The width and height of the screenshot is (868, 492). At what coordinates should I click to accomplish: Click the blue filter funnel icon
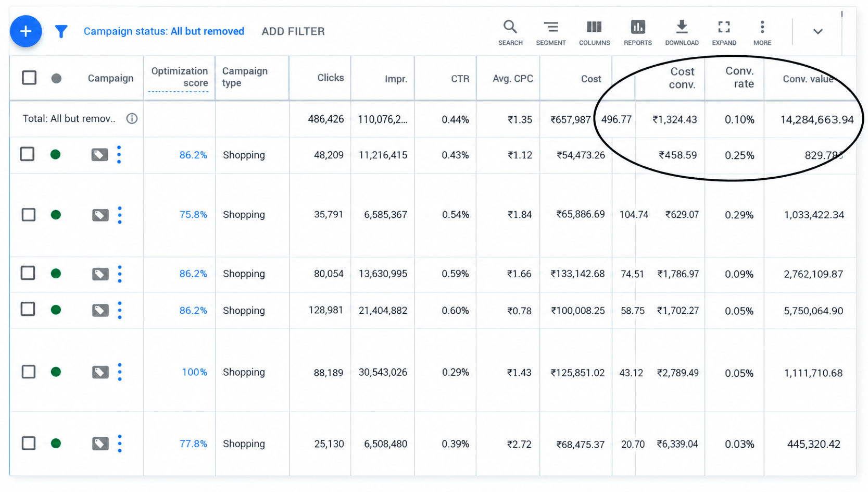tap(61, 32)
